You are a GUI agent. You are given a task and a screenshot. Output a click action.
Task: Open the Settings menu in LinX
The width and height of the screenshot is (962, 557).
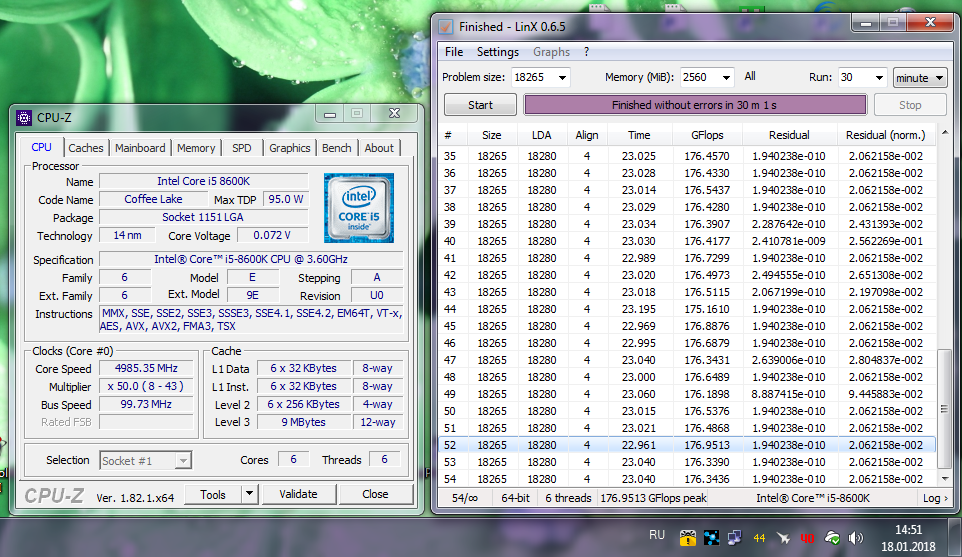coord(498,52)
